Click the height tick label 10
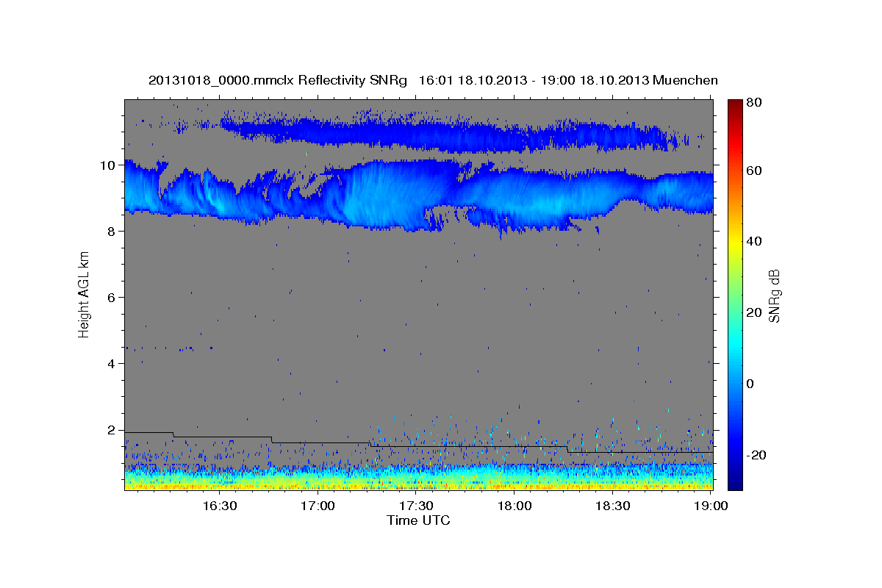882x588 pixels. pos(109,165)
